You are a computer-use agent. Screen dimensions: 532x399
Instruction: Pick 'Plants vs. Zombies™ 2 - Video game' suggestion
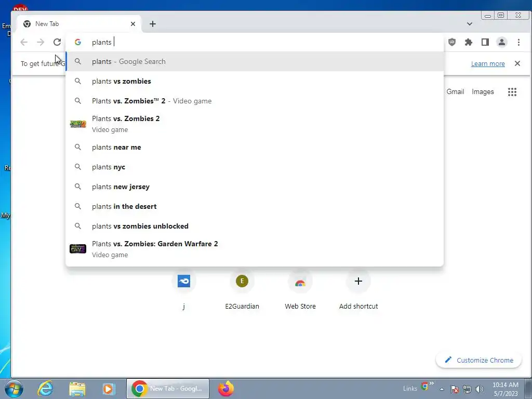pos(255,101)
